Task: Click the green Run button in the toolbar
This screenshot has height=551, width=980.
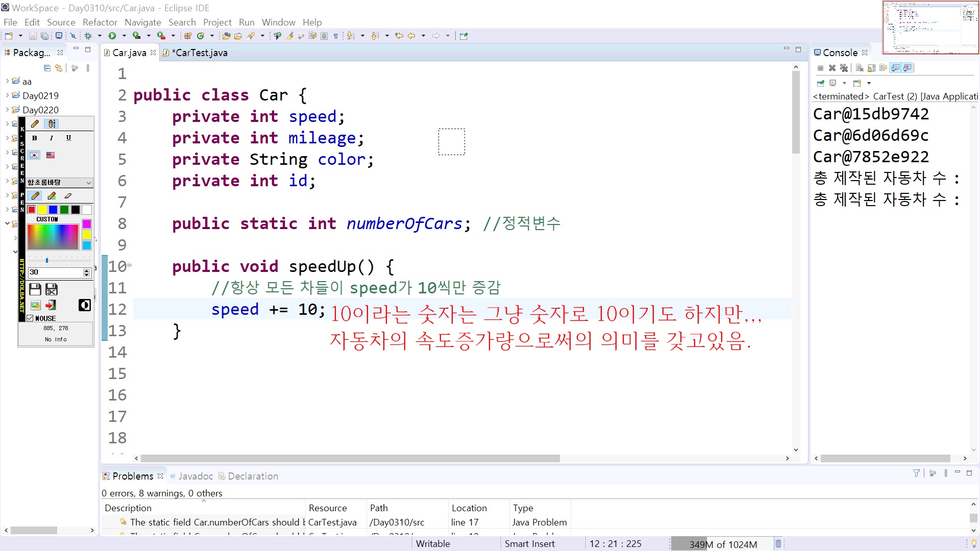Action: pyautogui.click(x=112, y=36)
